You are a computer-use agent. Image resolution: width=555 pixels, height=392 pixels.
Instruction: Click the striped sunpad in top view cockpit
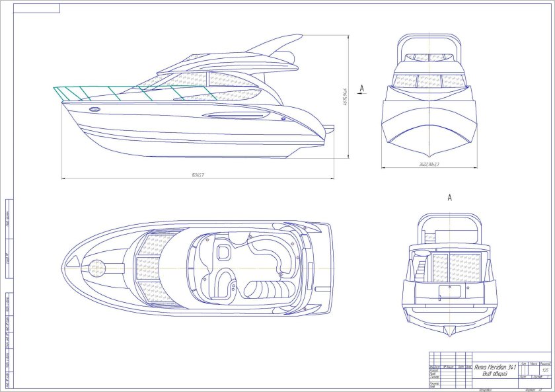pyautogui.click(x=266, y=289)
